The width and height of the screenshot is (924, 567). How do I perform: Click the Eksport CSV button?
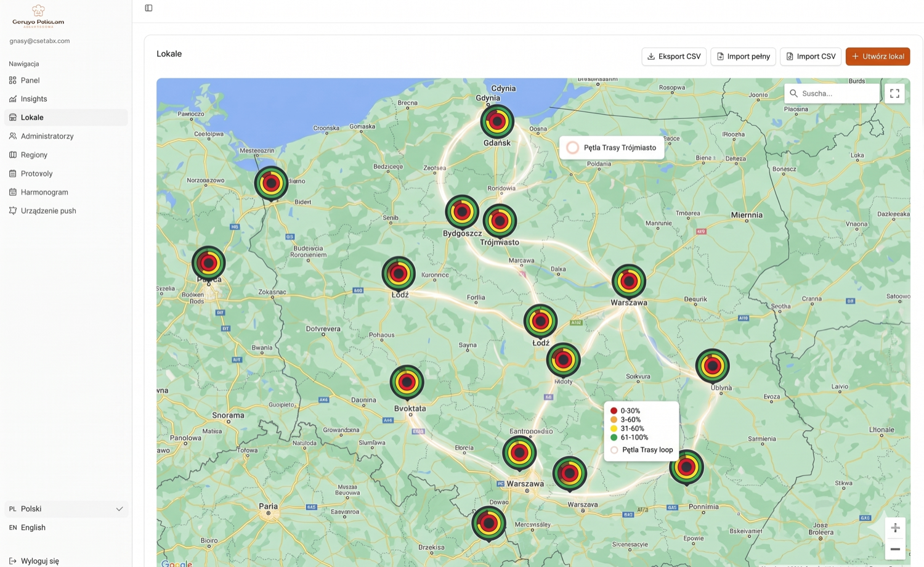pos(674,56)
